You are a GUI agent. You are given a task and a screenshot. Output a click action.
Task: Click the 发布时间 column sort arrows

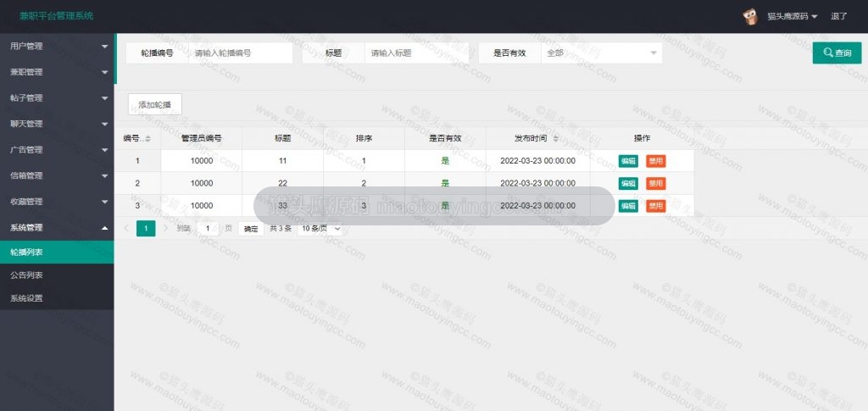(x=556, y=138)
